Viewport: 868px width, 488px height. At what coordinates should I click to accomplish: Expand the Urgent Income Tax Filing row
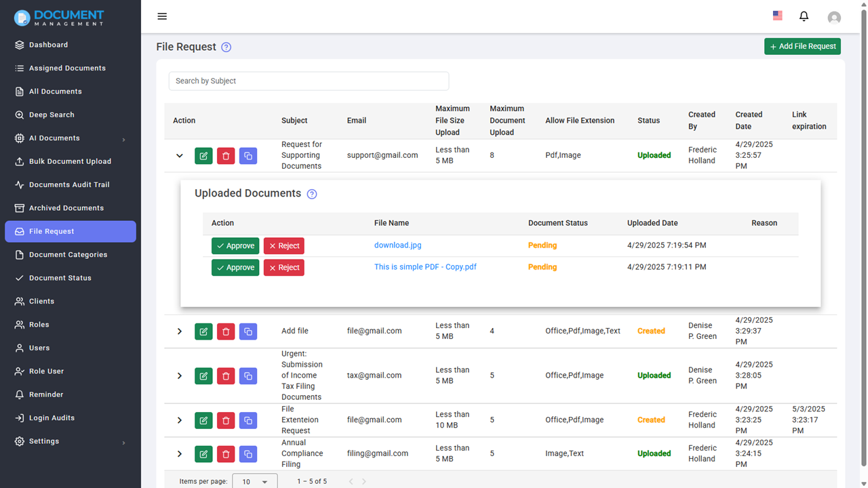[180, 375]
